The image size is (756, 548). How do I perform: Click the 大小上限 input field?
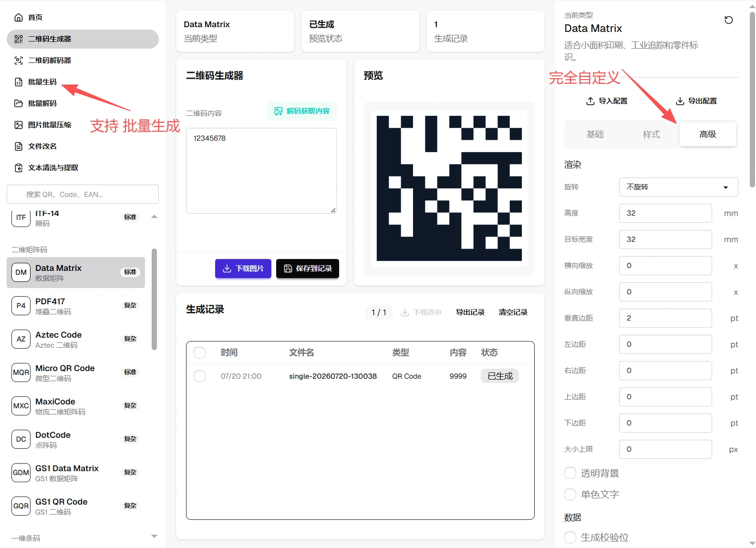pos(665,449)
